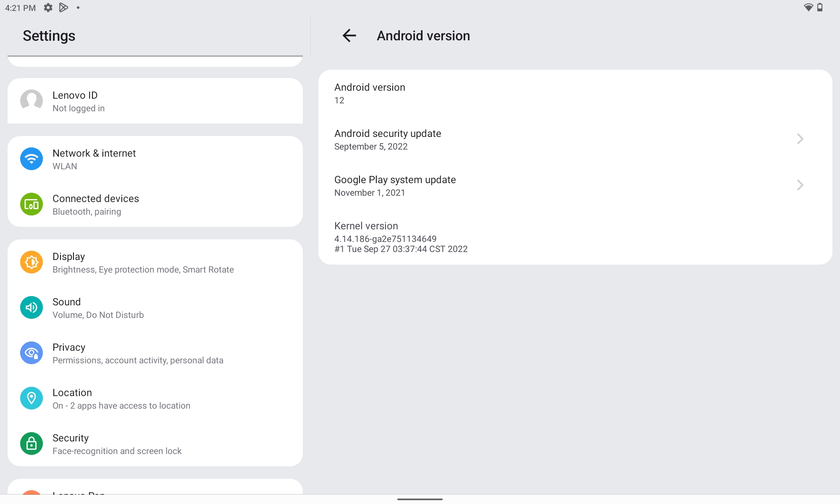Toggle Do Not Disturb in Sound
The image size is (840, 504).
(x=155, y=307)
